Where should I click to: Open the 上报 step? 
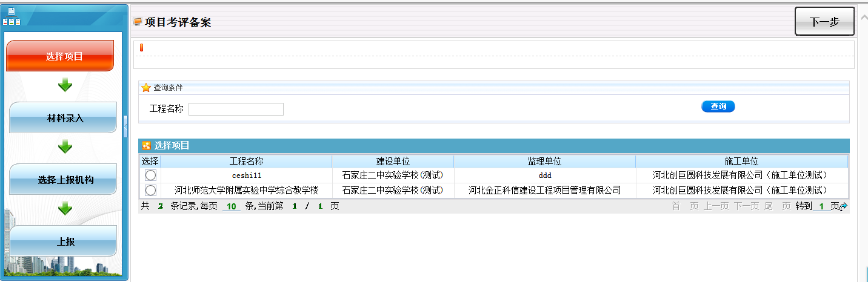(63, 241)
